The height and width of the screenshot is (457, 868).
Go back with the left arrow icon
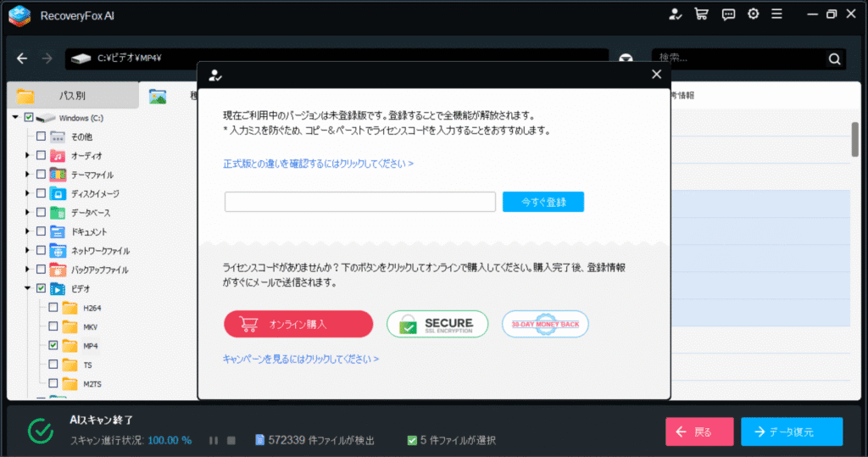(x=22, y=59)
